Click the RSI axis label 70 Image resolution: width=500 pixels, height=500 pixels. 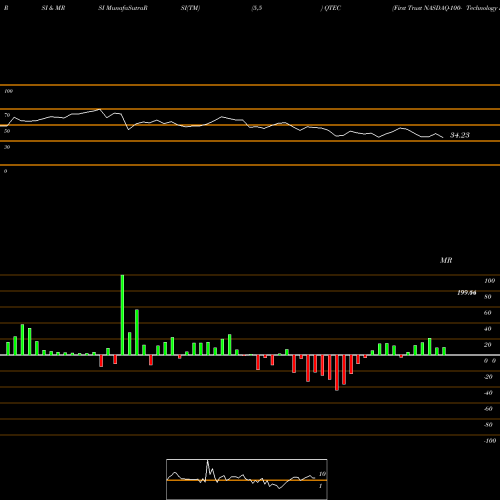(x=7, y=115)
